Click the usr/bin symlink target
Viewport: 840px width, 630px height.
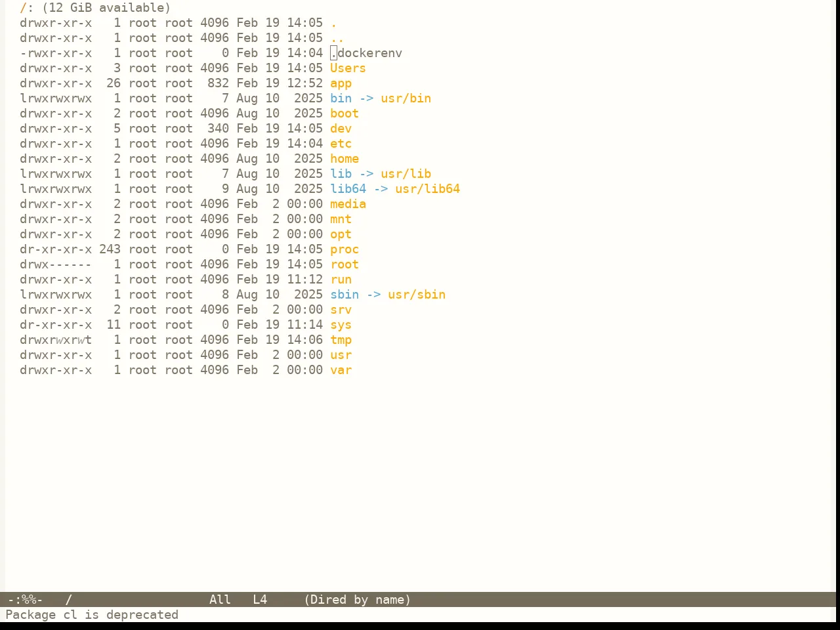(406, 98)
